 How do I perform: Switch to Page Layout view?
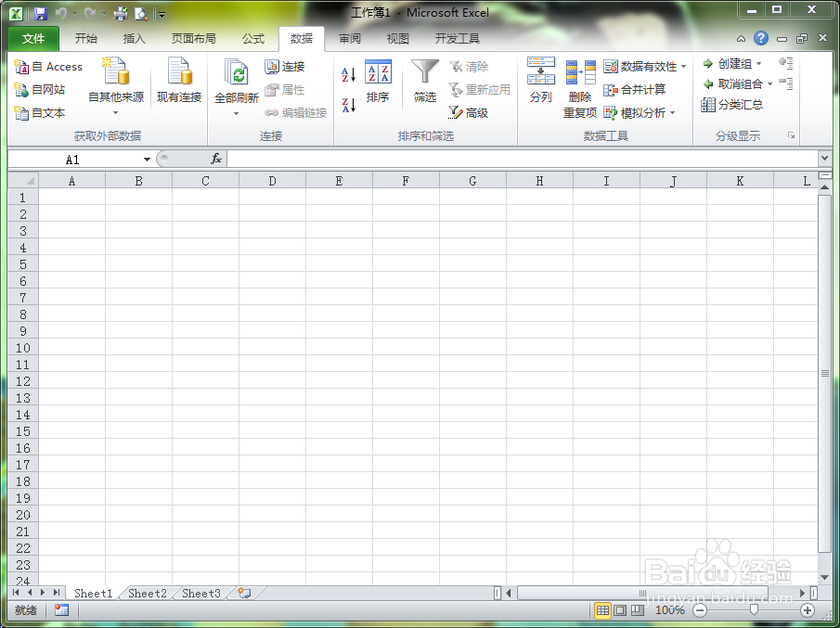click(620, 610)
